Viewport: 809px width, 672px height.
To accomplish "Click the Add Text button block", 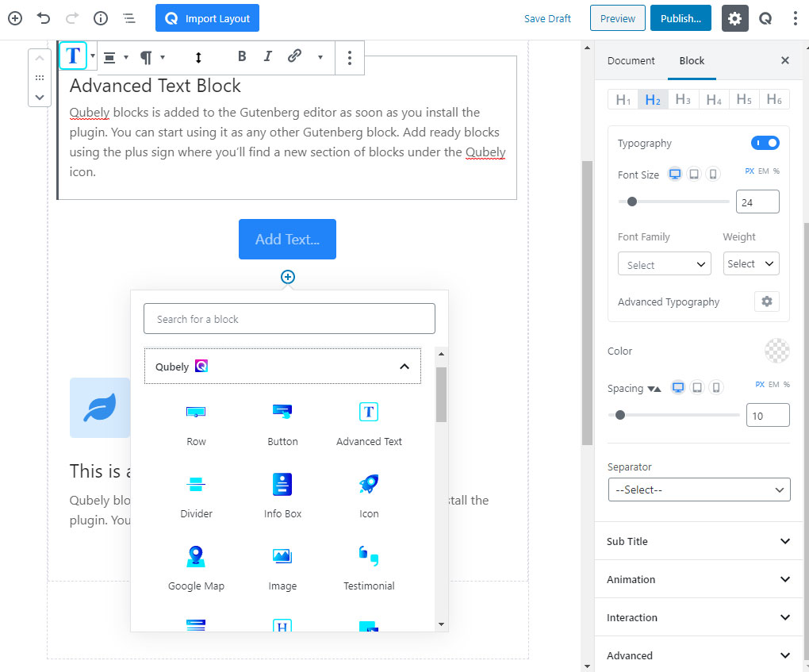I will (x=287, y=239).
